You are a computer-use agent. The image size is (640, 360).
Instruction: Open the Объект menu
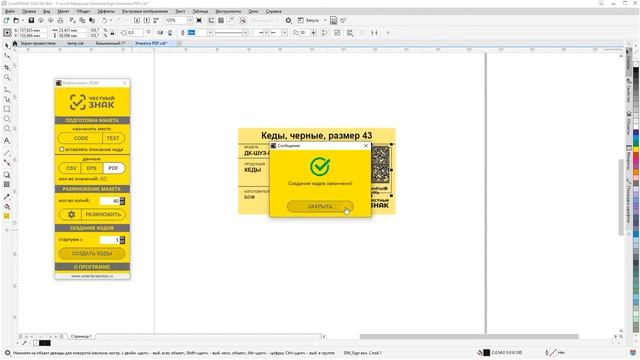pyautogui.click(x=83, y=11)
